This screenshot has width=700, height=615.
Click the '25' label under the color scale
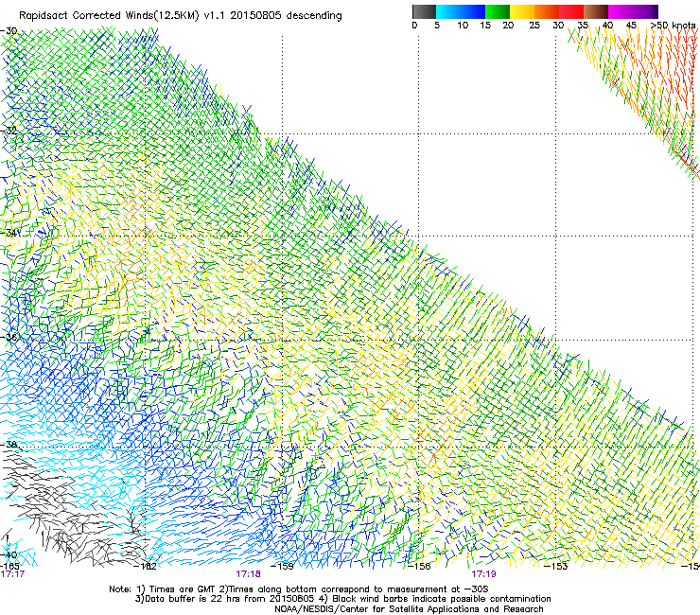(x=534, y=26)
